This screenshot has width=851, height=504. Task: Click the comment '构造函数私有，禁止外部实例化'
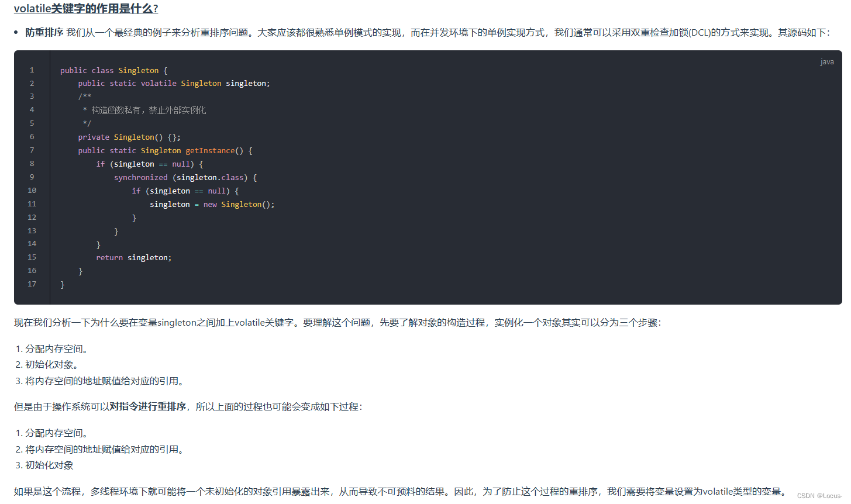coord(149,110)
